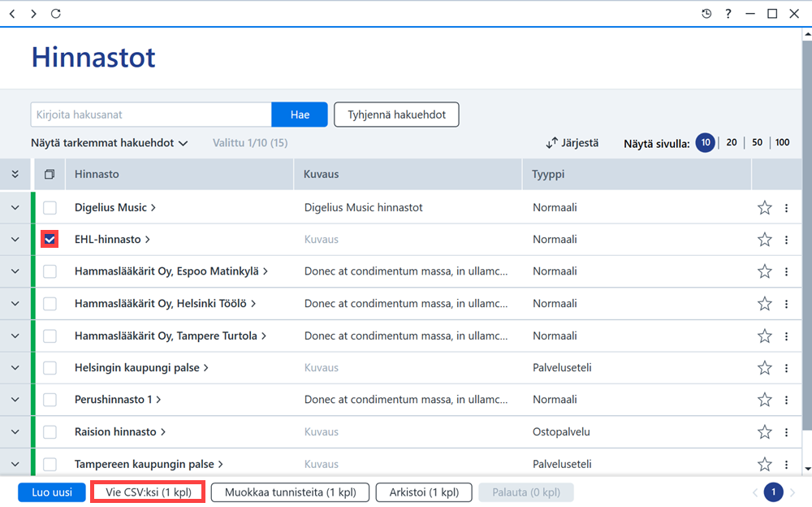The image size is (812, 507).
Task: Check the Raision hinnasto checkbox
Action: click(50, 431)
